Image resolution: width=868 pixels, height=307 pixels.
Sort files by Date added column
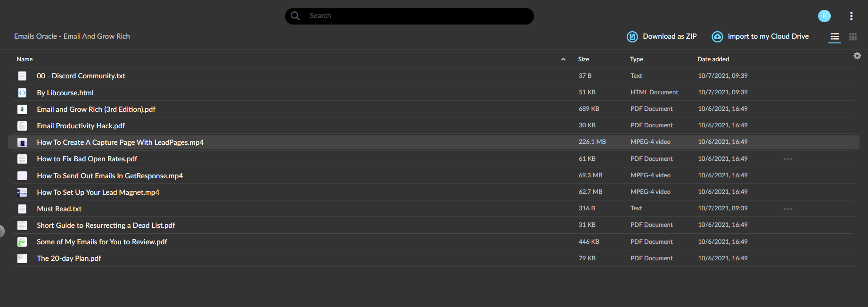713,59
